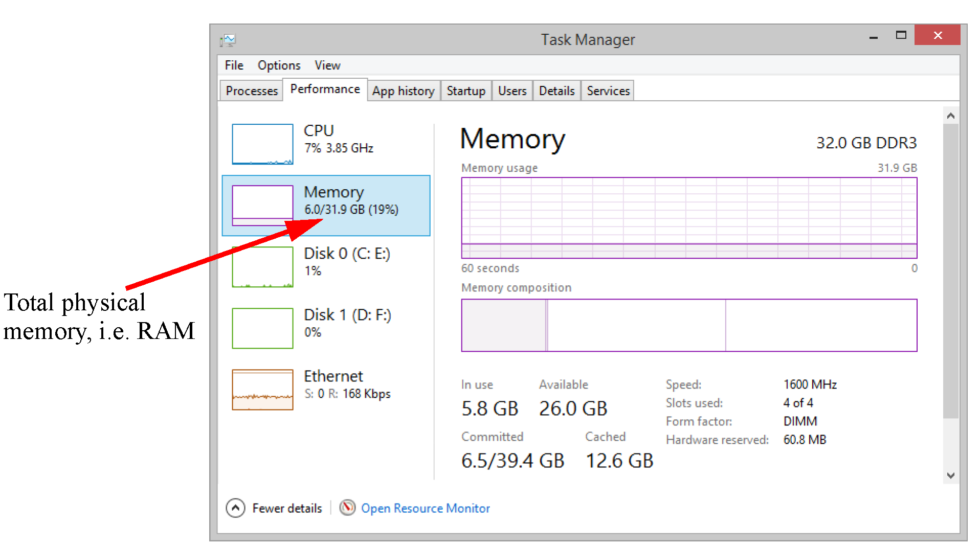Open the File menu
980x545 pixels.
click(x=234, y=65)
